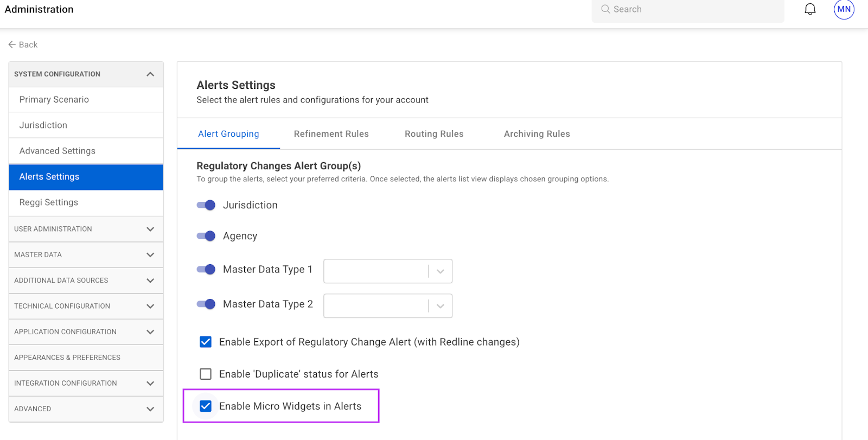Collapse the System Configuration section
The width and height of the screenshot is (868, 440).
(150, 74)
